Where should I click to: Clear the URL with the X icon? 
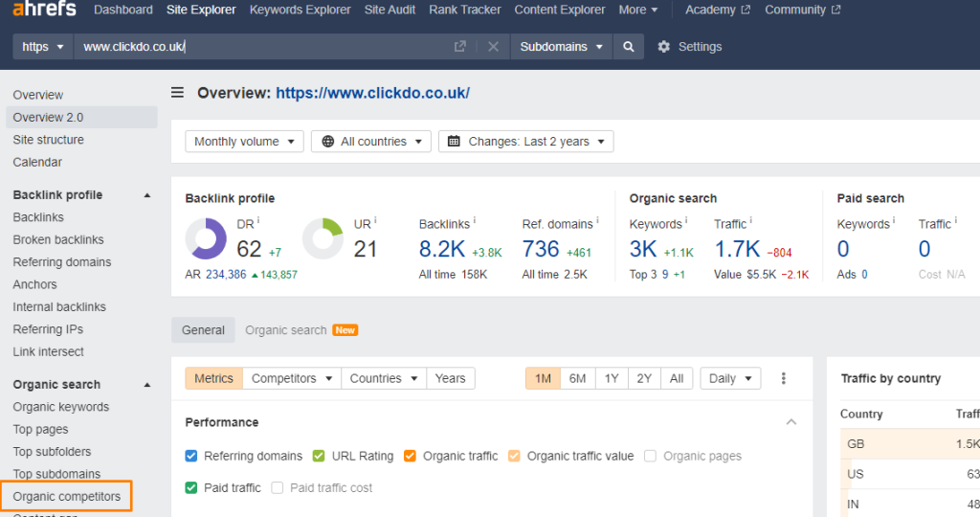[x=493, y=47]
